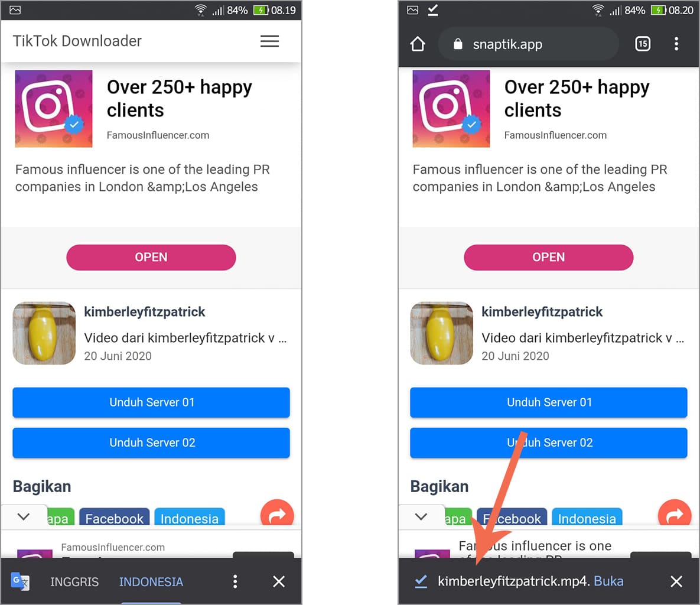Image resolution: width=700 pixels, height=605 pixels.
Task: Tap the yellow object video thumbnail on left
Action: pos(44,333)
